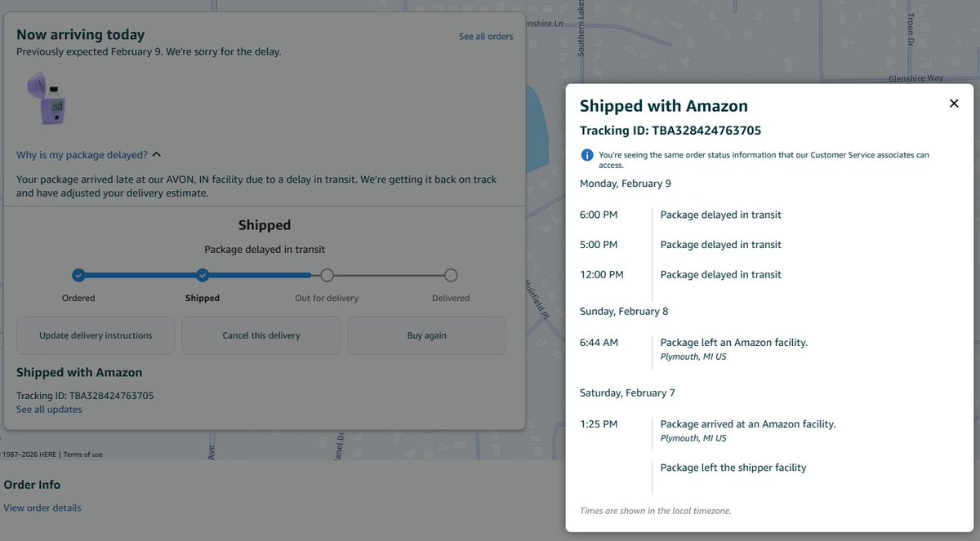Image resolution: width=980 pixels, height=541 pixels.
Task: Click Times are shown in local timezone note
Action: tap(656, 511)
